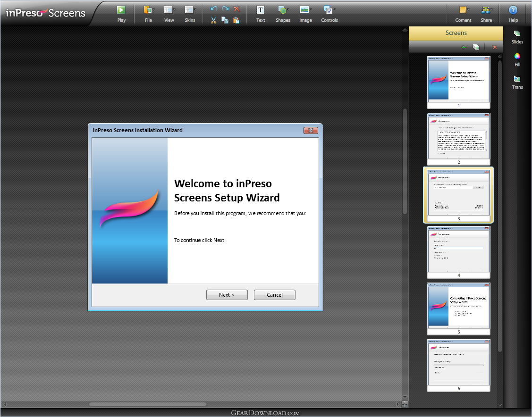This screenshot has height=417, width=532.
Task: Click the Screens panel scroll-up arrow
Action: (x=499, y=56)
